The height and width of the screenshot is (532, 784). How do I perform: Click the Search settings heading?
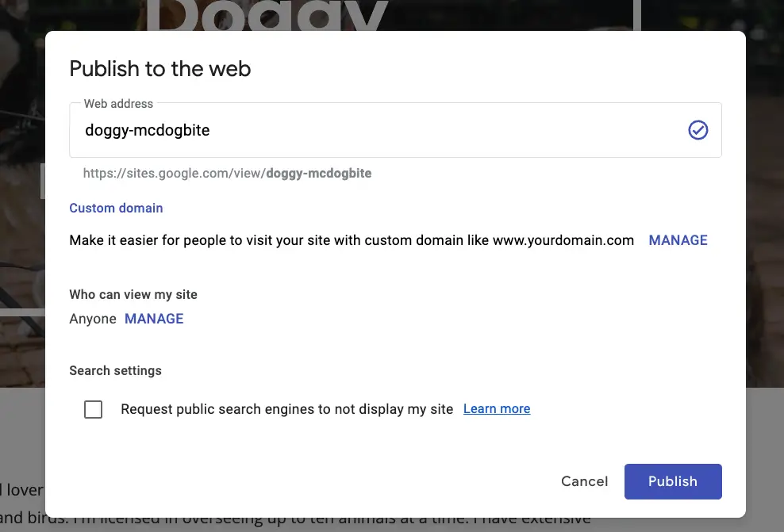[115, 370]
